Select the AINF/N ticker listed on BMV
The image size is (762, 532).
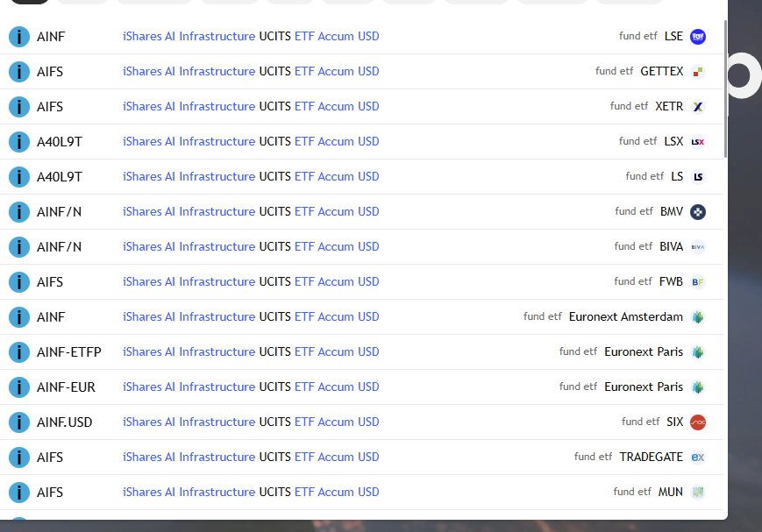(59, 212)
